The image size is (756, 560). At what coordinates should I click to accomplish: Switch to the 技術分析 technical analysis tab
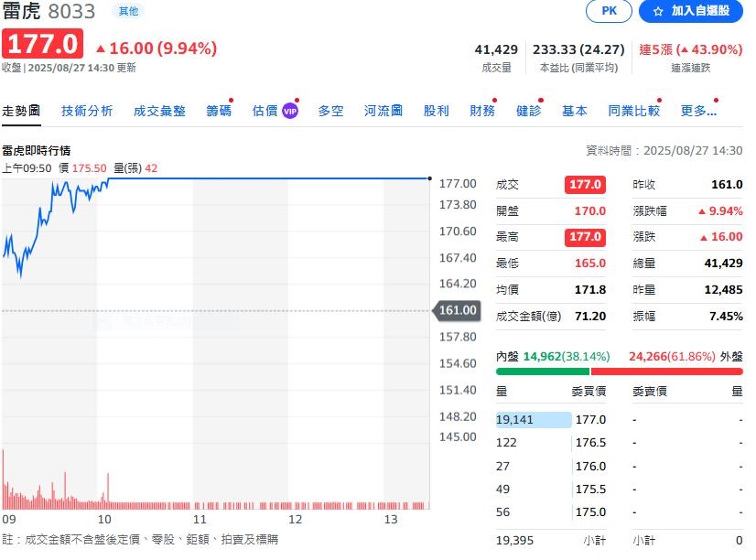coord(87,110)
